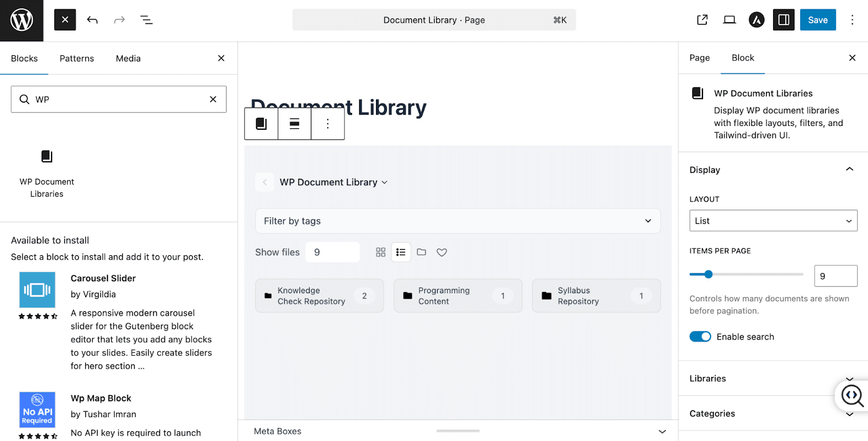Save the page
This screenshot has width=868, height=441.
818,20
